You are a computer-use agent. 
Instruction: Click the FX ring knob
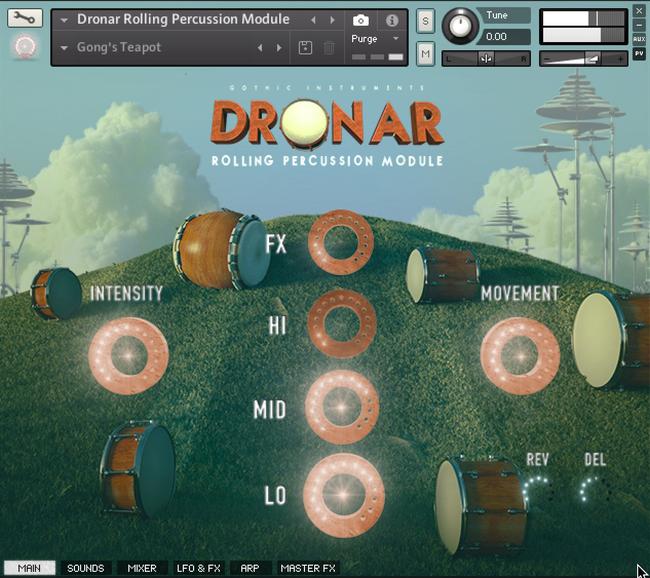(x=341, y=242)
